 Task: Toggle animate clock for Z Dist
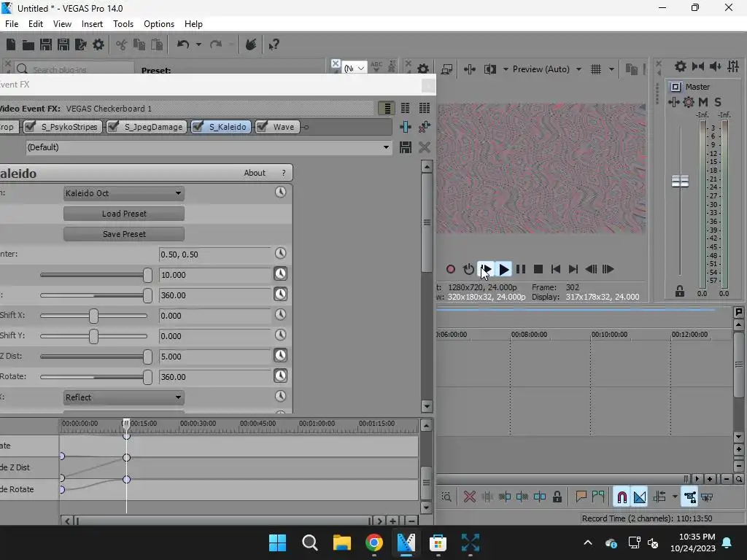[281, 355]
